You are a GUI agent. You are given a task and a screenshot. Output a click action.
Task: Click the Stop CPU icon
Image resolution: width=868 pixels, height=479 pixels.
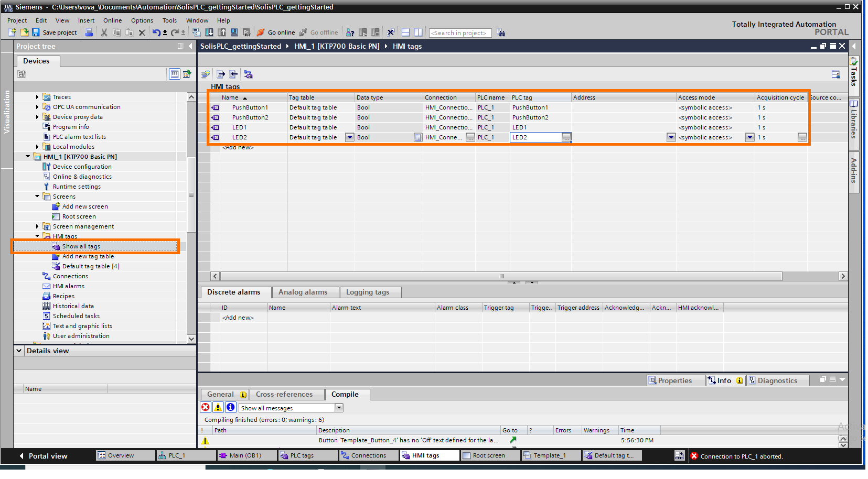(375, 32)
